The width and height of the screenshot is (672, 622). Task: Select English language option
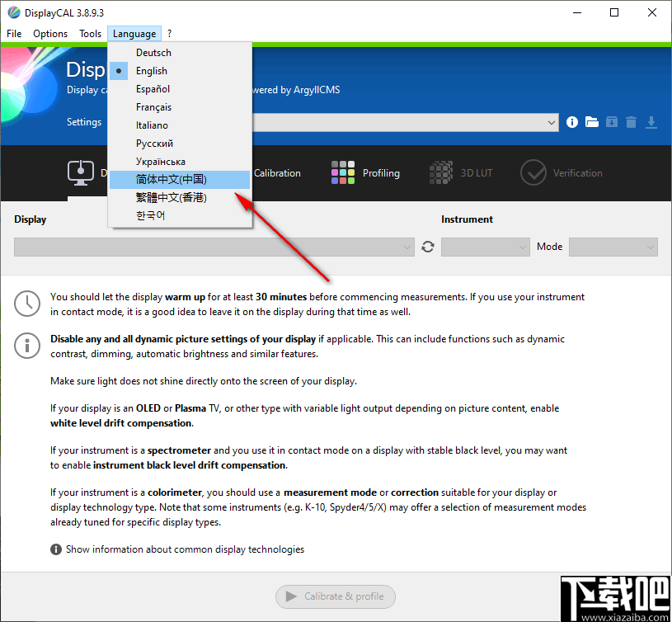(180, 71)
